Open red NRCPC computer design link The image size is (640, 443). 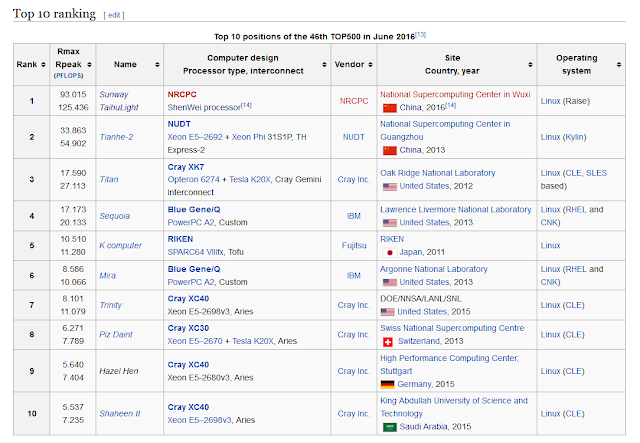click(x=182, y=94)
